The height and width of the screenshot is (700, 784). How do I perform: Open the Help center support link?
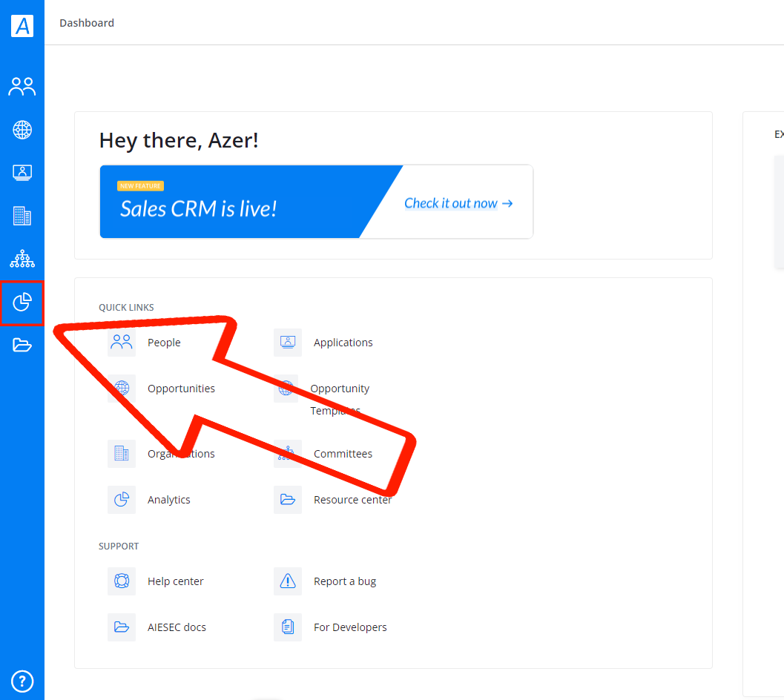[x=176, y=581]
